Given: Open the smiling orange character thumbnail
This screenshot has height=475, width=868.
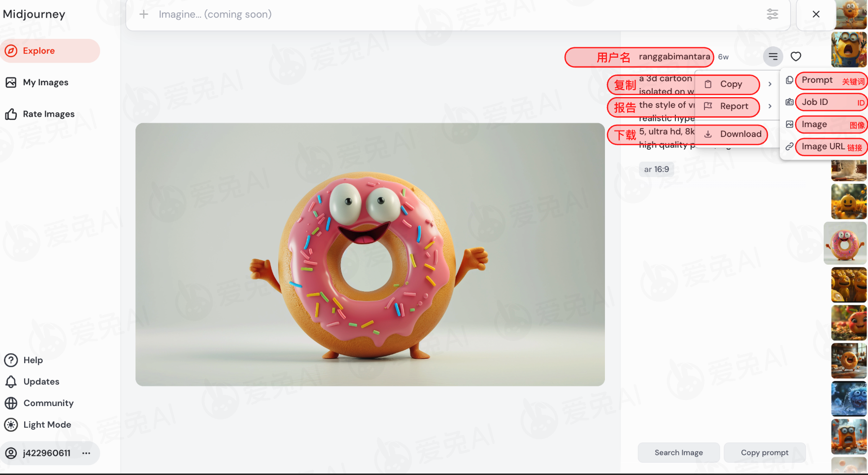Looking at the screenshot, I should 849,202.
